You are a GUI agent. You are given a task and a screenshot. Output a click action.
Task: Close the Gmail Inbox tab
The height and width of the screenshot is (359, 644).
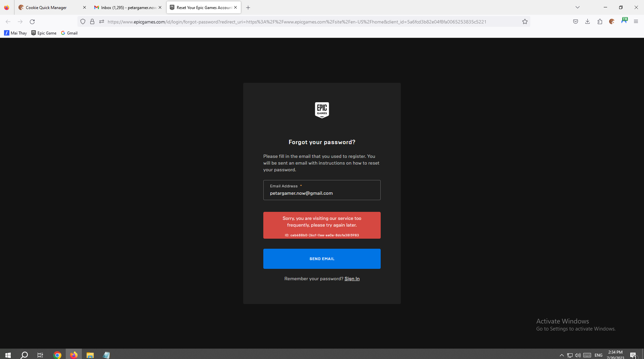[x=160, y=7]
